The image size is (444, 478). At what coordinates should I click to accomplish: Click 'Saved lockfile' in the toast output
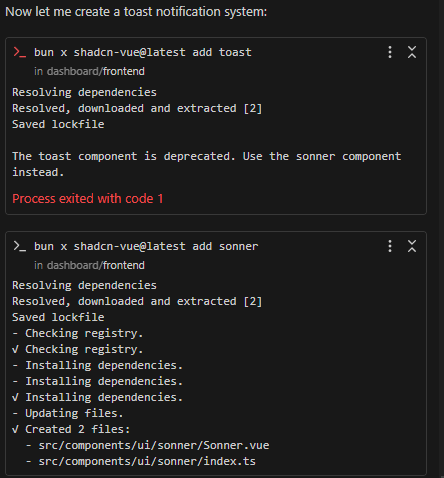[58, 124]
